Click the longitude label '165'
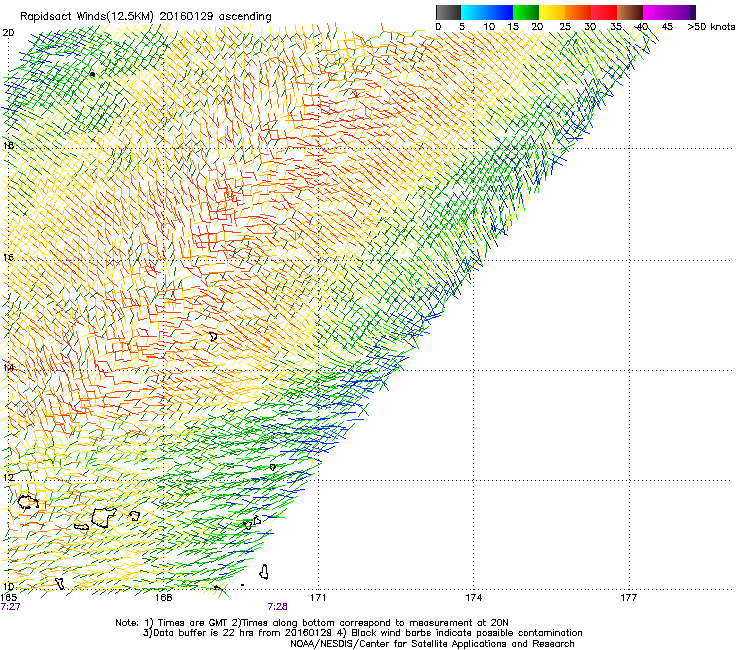The image size is (740, 650). pos(9,598)
